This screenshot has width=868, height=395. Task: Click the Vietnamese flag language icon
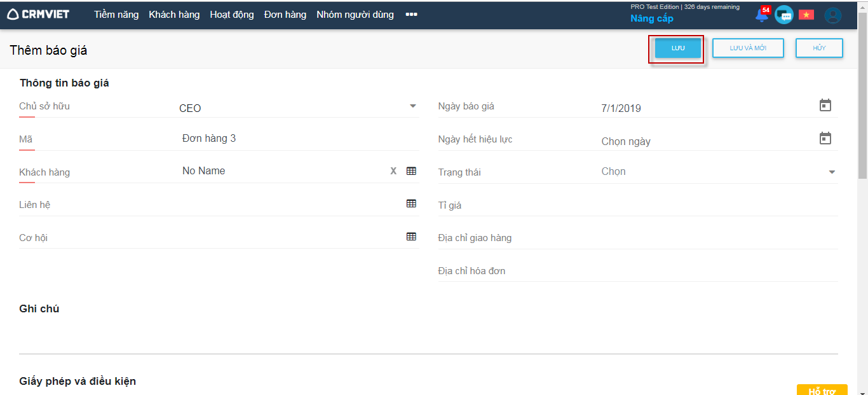coord(806,15)
